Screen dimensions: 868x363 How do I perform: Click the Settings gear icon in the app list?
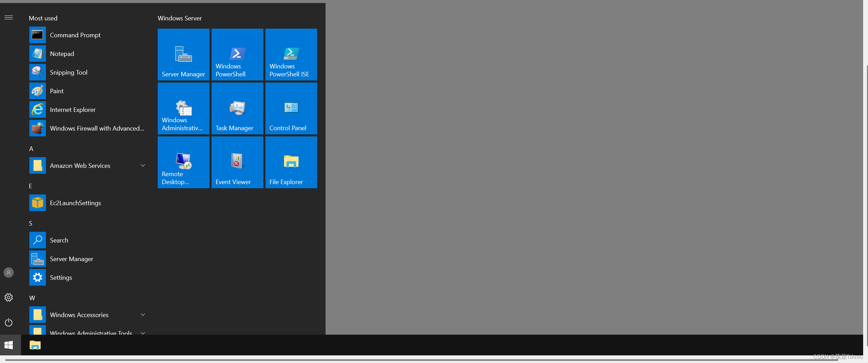(38, 277)
